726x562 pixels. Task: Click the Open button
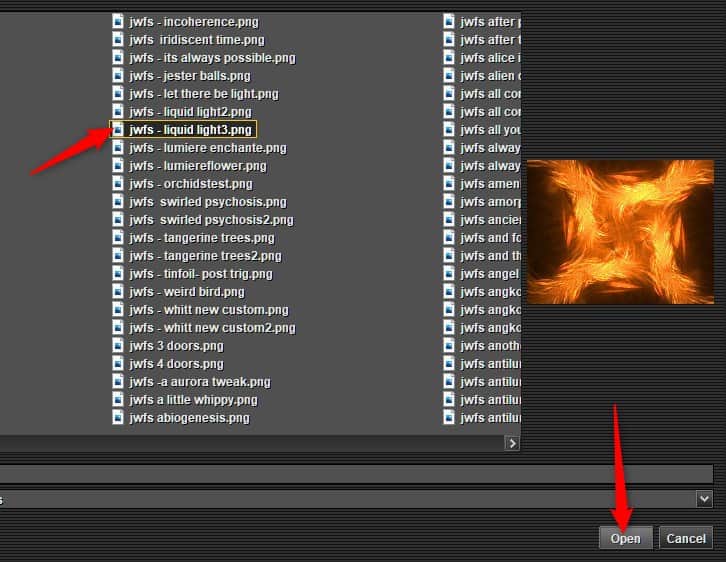[x=626, y=538]
